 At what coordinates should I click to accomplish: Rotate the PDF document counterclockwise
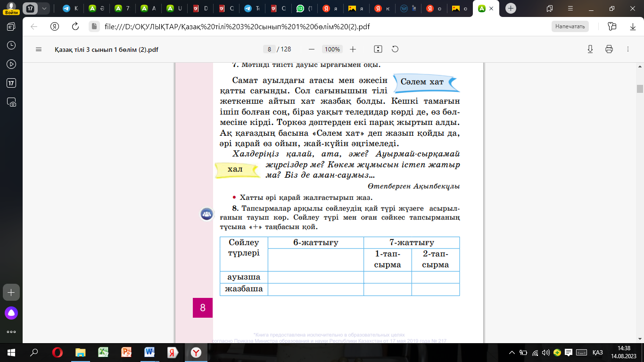tap(395, 49)
